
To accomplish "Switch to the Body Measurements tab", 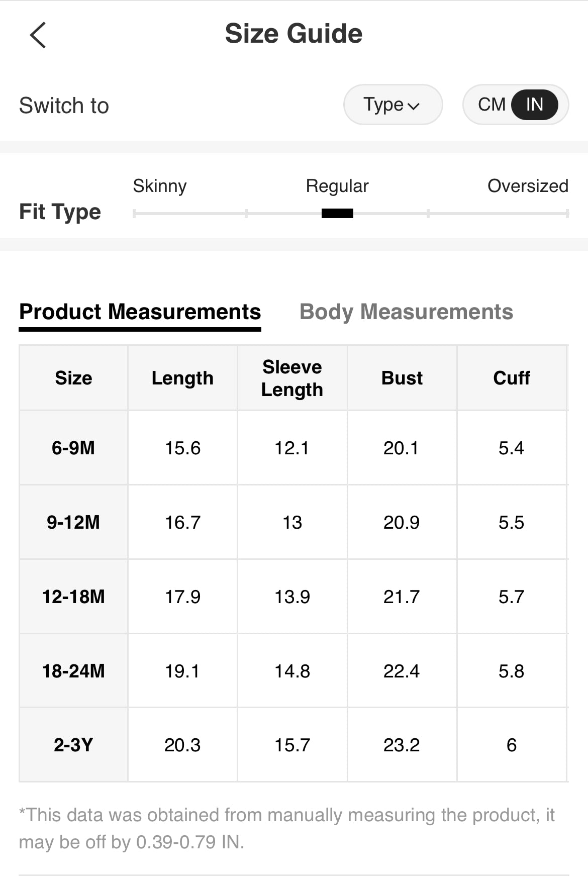I will (x=406, y=312).
